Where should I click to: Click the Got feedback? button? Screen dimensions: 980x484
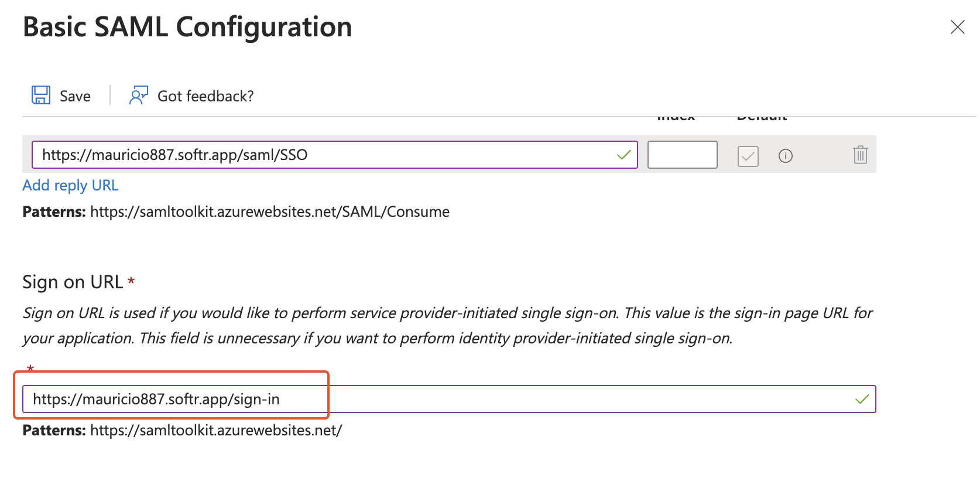click(x=191, y=95)
